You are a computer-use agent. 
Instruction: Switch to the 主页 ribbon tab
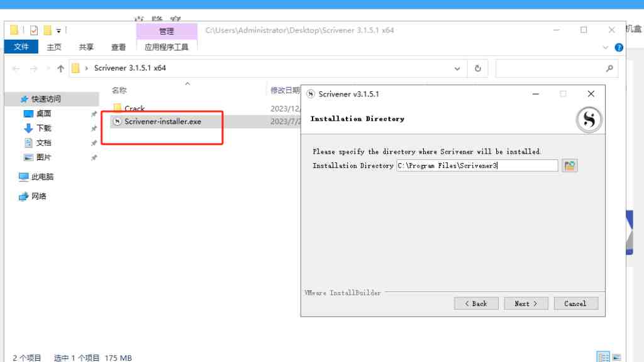click(x=54, y=47)
